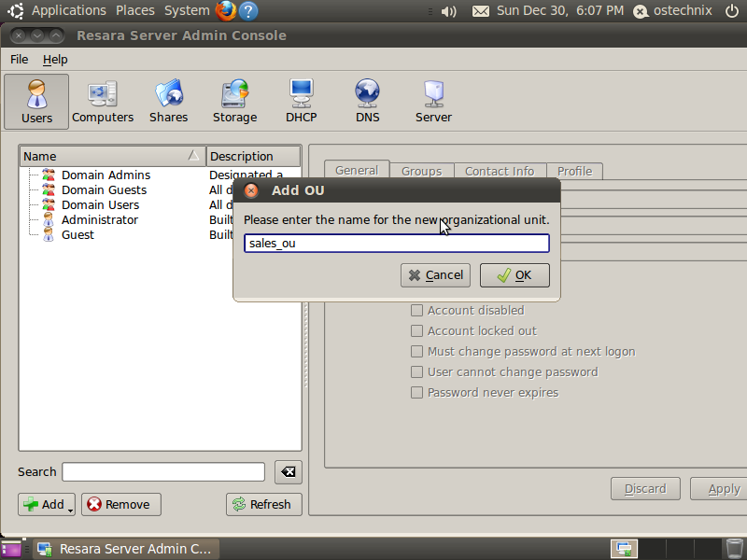Click the power button icon in panel
747x560 pixels.
coord(732,11)
